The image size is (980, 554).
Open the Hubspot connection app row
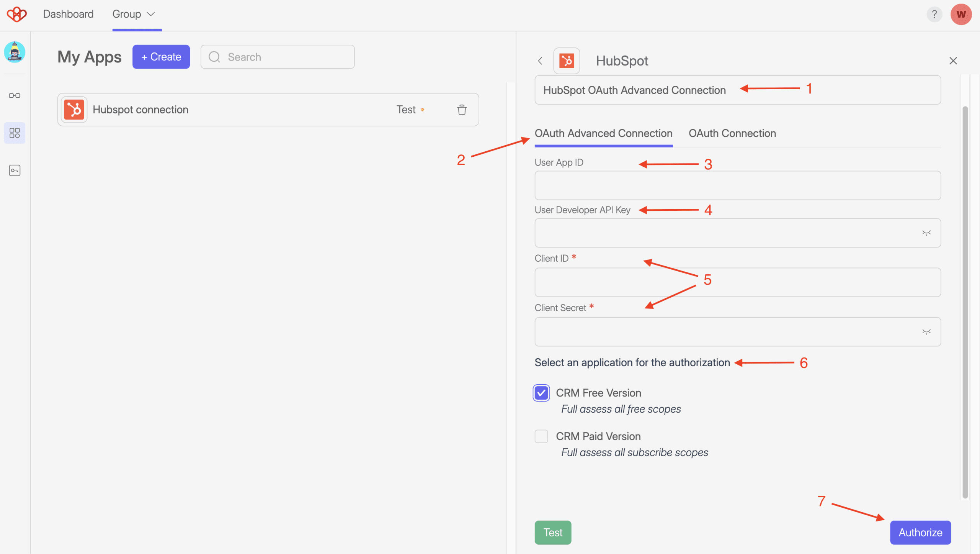[x=268, y=110]
